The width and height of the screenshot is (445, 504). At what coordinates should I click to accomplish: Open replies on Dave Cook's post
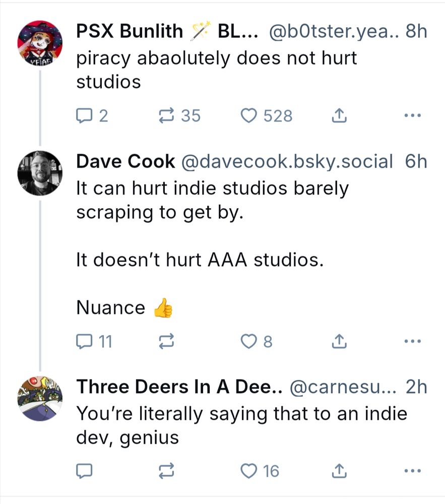pyautogui.click(x=83, y=342)
